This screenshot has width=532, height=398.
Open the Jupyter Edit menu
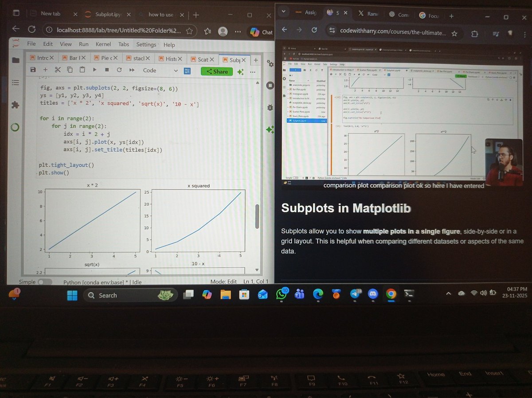pos(48,44)
